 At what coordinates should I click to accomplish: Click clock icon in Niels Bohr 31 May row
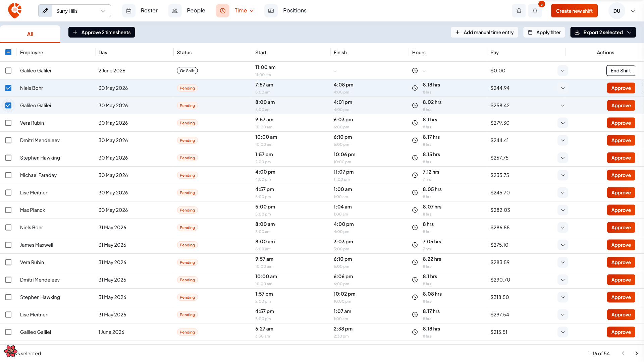click(415, 228)
